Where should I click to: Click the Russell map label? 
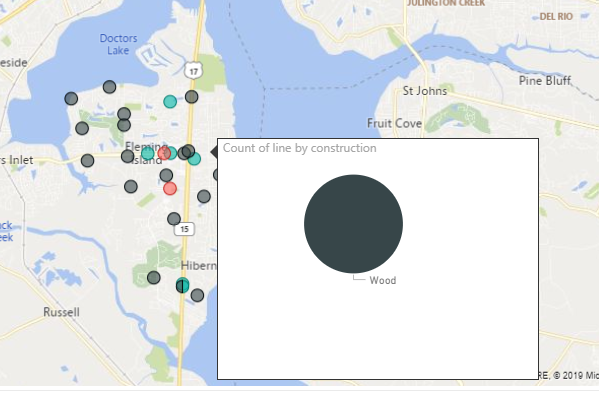point(62,312)
